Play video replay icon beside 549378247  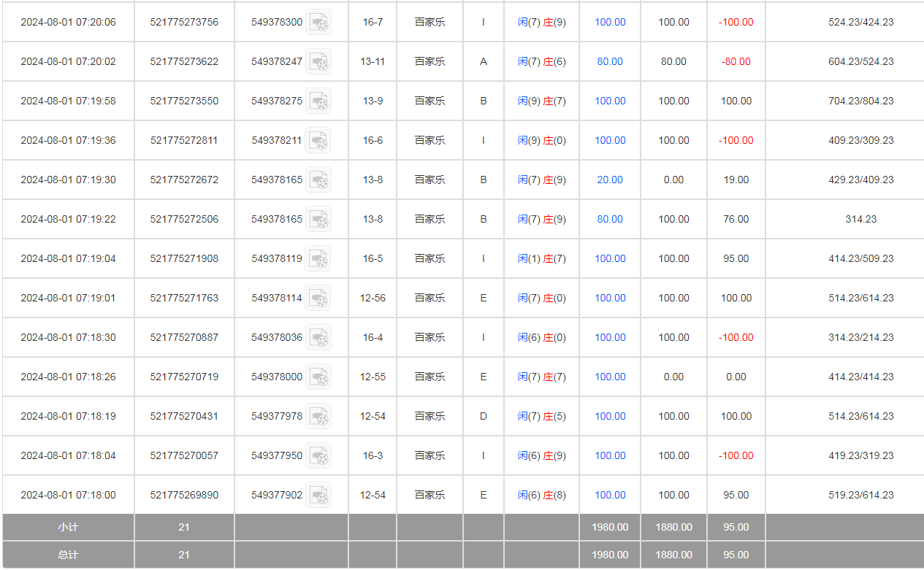pos(318,62)
